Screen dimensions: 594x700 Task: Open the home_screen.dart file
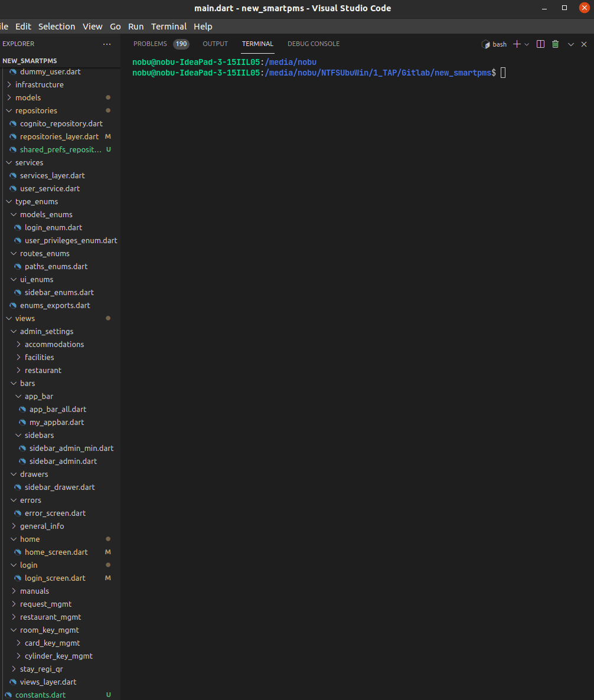click(x=56, y=552)
